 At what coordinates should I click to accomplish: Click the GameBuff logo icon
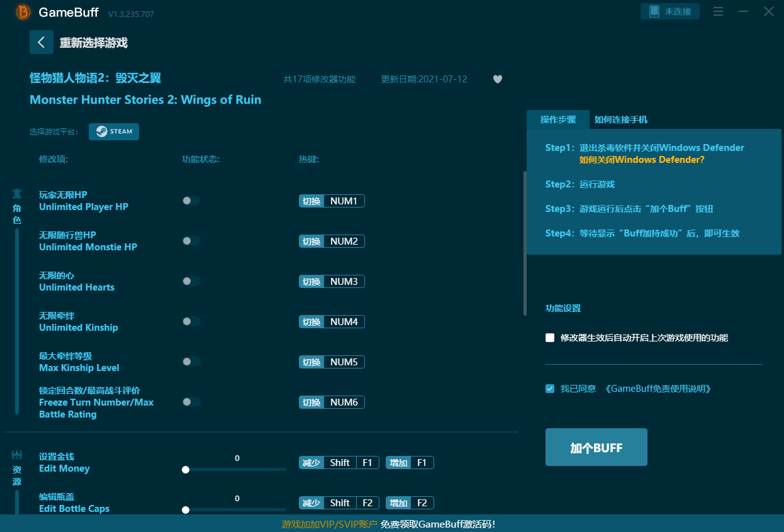(23, 12)
